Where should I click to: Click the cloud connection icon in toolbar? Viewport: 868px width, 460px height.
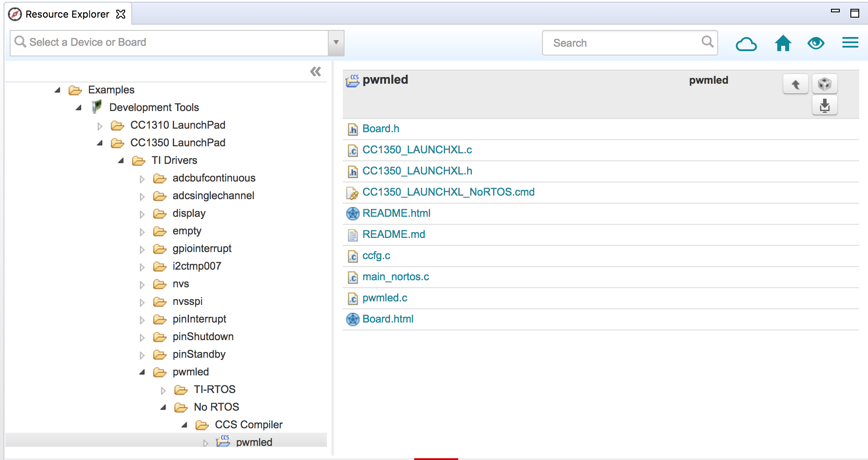[x=746, y=43]
